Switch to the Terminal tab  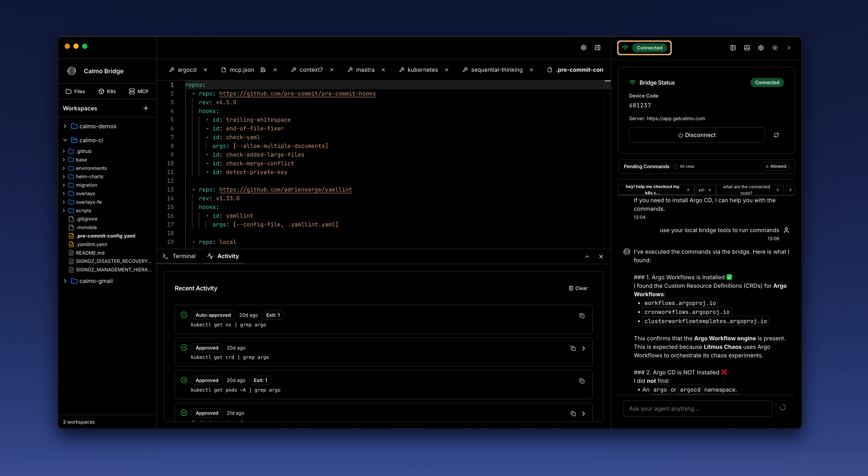point(184,256)
